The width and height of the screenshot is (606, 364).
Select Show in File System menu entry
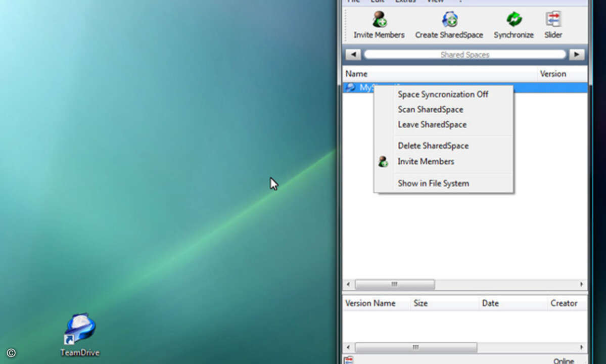[443, 183]
